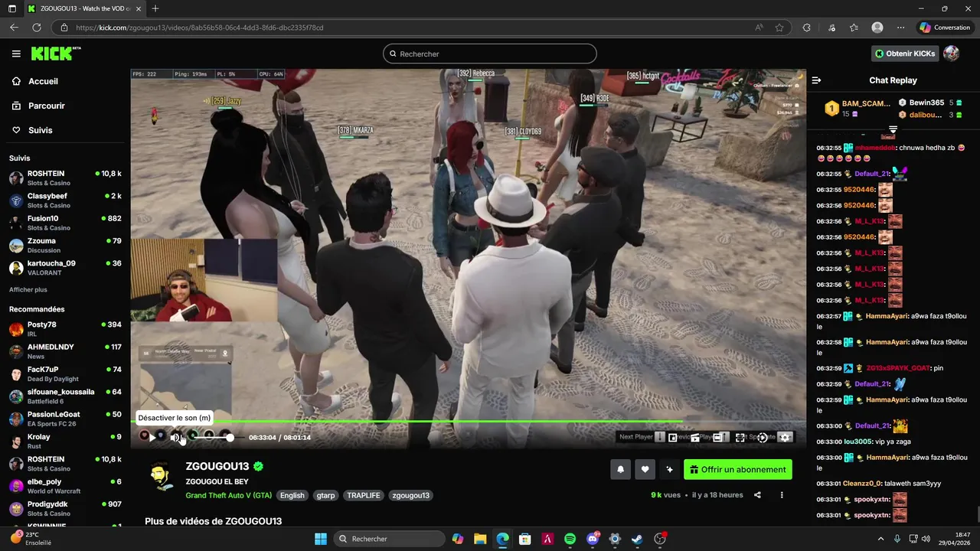
Task: Expand the top gifters leaderboard arrow
Action: [893, 129]
